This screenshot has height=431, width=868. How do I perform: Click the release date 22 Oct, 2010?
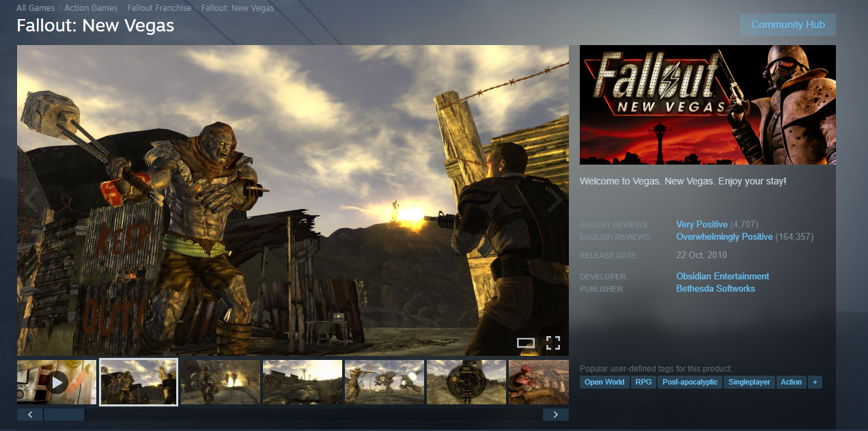pyautogui.click(x=701, y=255)
